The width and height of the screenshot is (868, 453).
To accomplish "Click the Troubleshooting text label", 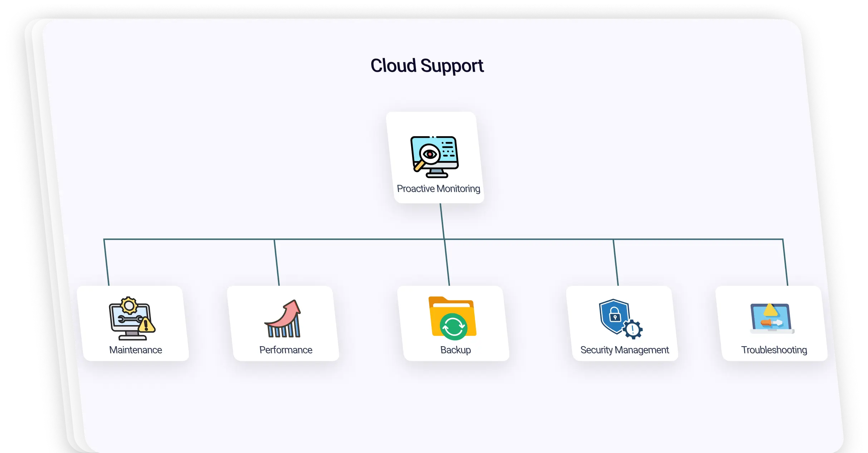I will click(x=774, y=350).
